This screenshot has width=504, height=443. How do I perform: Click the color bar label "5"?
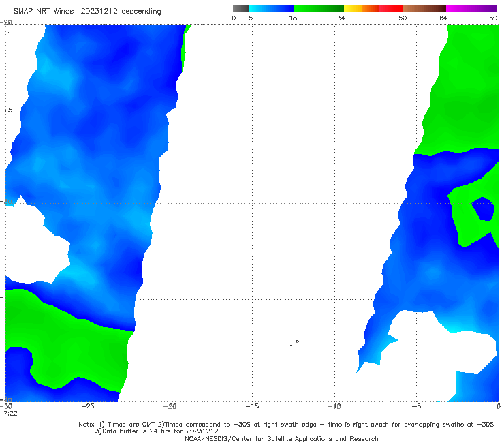(251, 18)
